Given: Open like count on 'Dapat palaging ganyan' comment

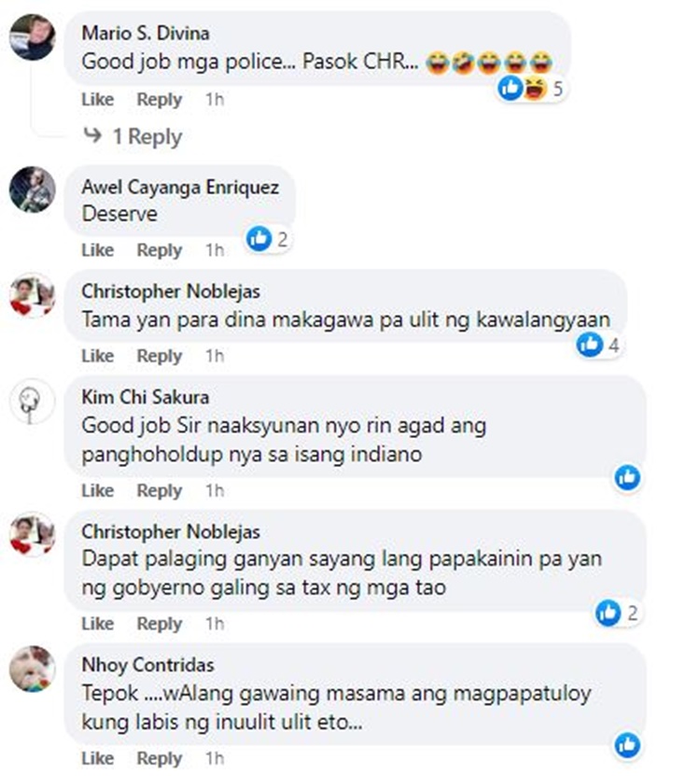Looking at the screenshot, I should [618, 613].
